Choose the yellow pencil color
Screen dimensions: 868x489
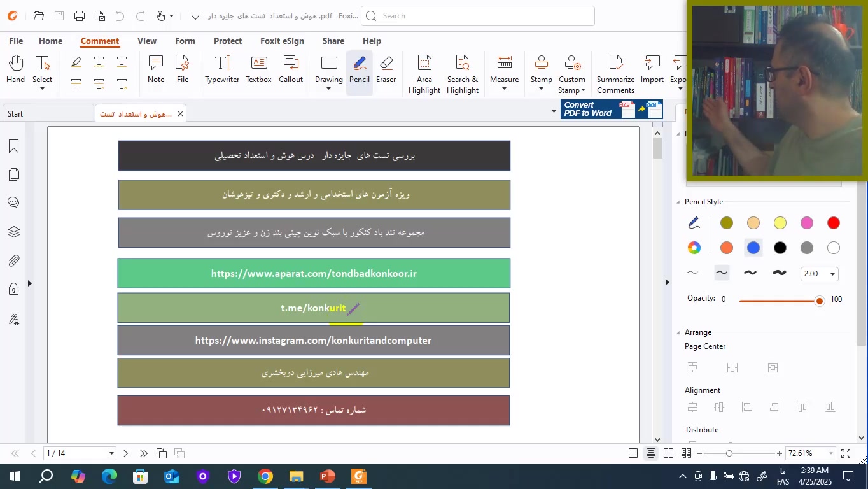(x=780, y=223)
